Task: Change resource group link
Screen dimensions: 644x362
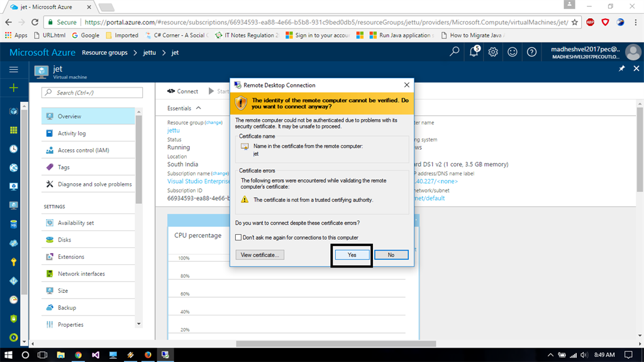Action: 214,123
